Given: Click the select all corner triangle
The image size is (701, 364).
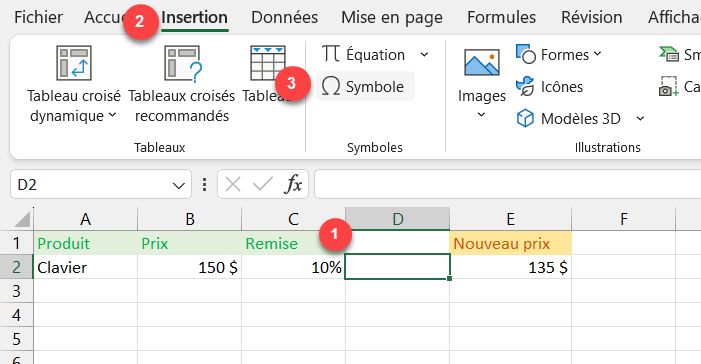Looking at the screenshot, I should 21,219.
